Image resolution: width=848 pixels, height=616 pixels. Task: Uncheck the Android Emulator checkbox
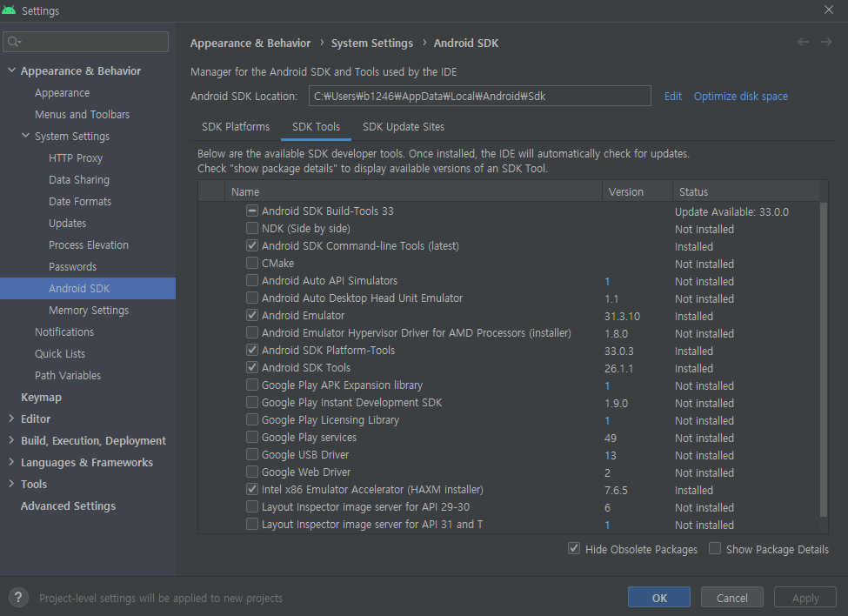(252, 315)
